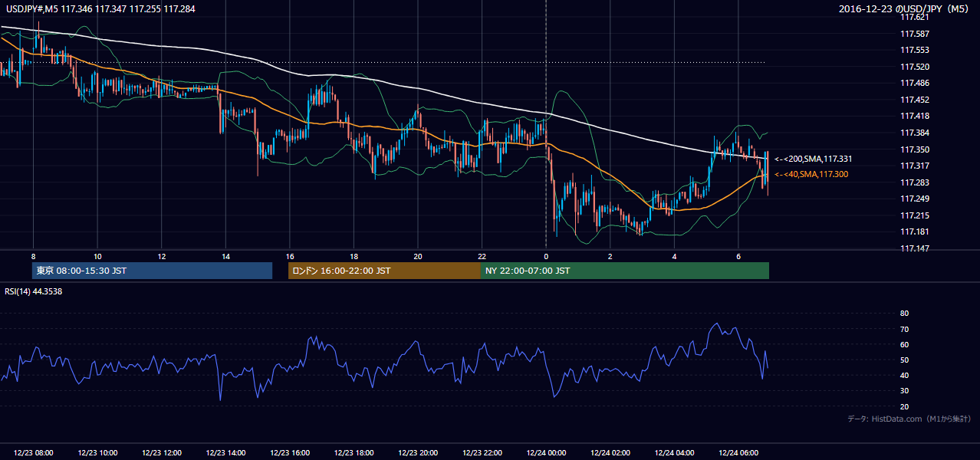The width and height of the screenshot is (980, 460).
Task: Click price axis label 117.418
Action: (x=914, y=116)
